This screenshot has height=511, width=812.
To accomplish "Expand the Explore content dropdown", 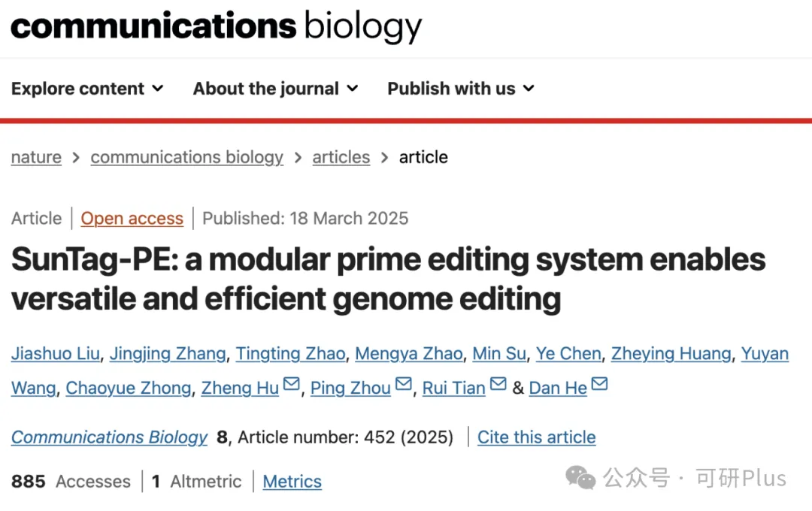I will pos(87,89).
